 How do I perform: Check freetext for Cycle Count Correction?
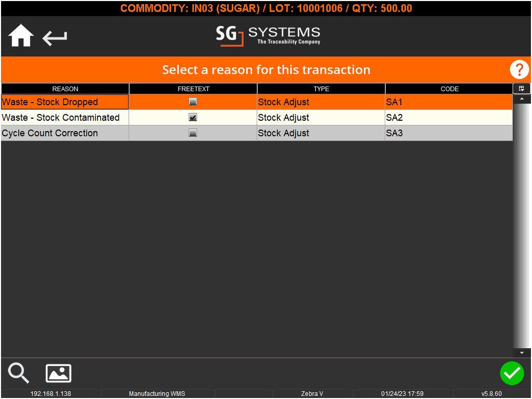click(193, 133)
